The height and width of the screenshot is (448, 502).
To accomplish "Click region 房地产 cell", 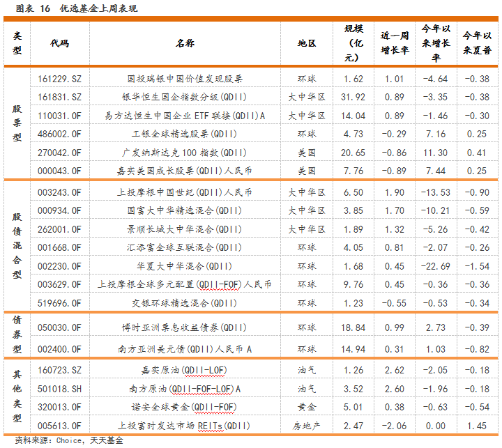I will coord(306,426).
